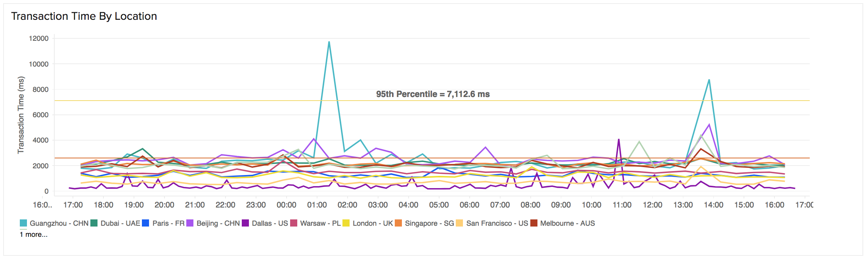This screenshot has width=868, height=259.
Task: Click the Dubai - UAE green legend swatch
Action: [94, 223]
